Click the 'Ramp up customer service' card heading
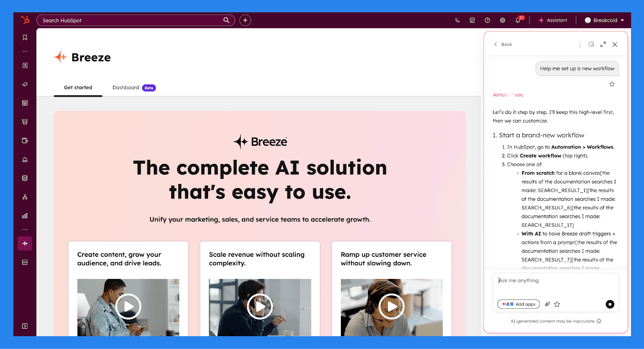 pos(383,259)
